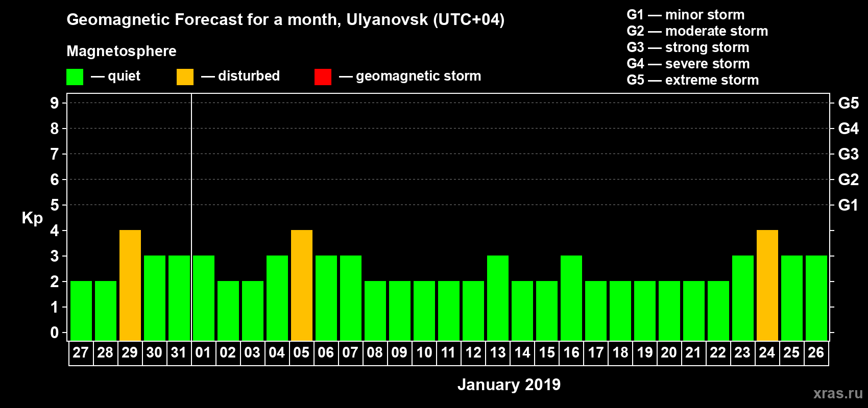Click the date label 22
The width and height of the screenshot is (868, 408).
[718, 353]
